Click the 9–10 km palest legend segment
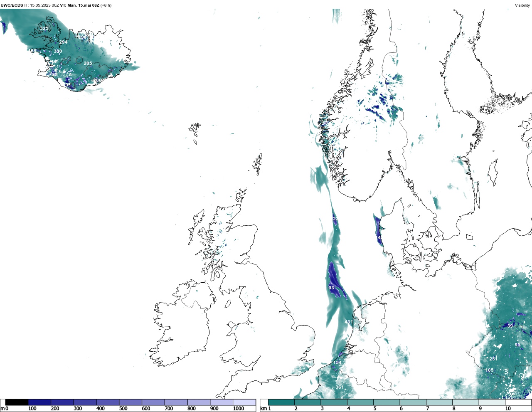The width and height of the screenshot is (532, 412). pos(492,402)
